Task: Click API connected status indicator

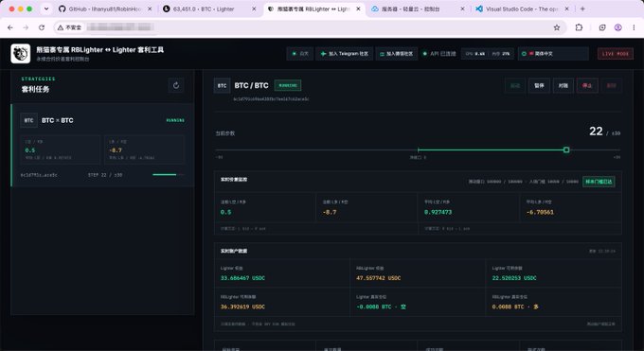Action: click(439, 54)
